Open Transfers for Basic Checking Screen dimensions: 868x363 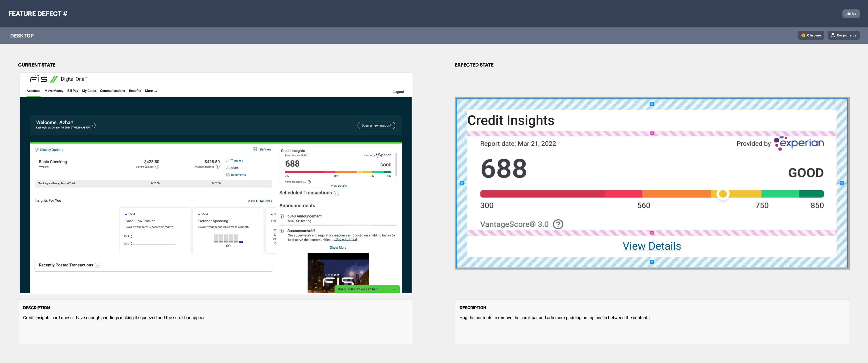[x=234, y=160]
